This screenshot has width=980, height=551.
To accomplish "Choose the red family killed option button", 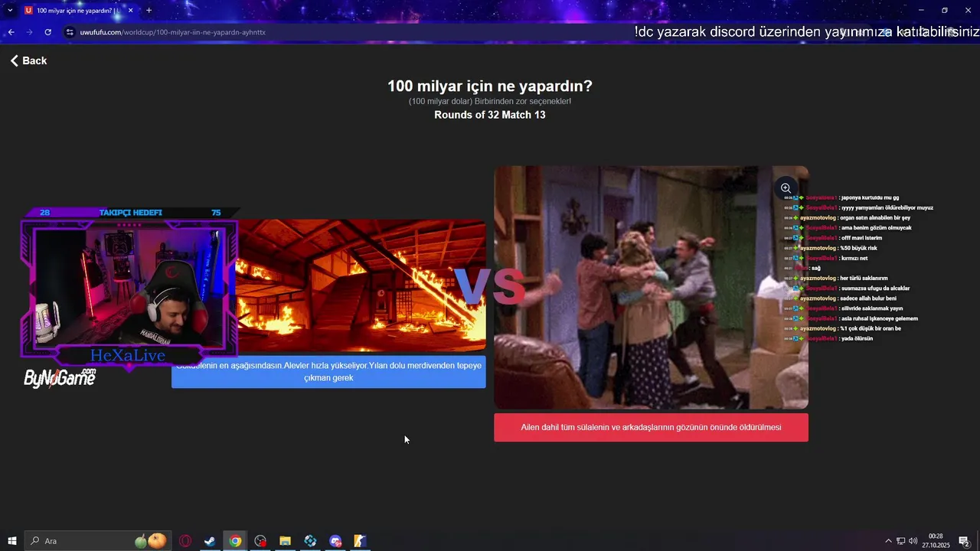I will [x=651, y=427].
